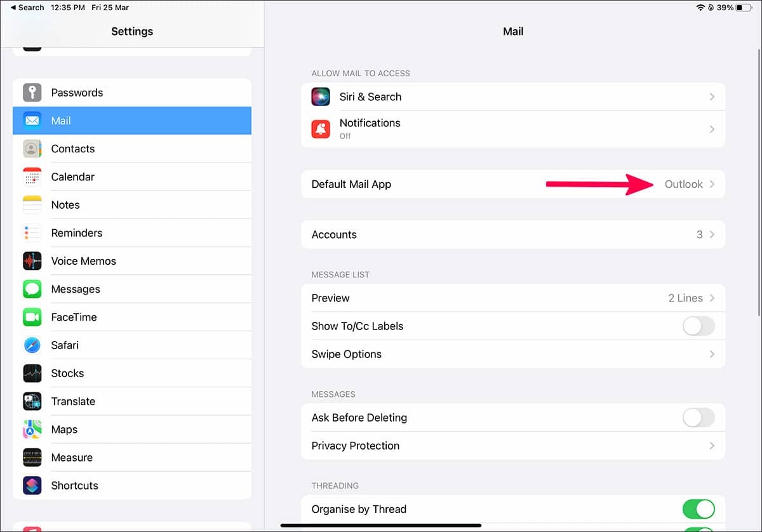Open Privacy Protection settings

(x=513, y=445)
